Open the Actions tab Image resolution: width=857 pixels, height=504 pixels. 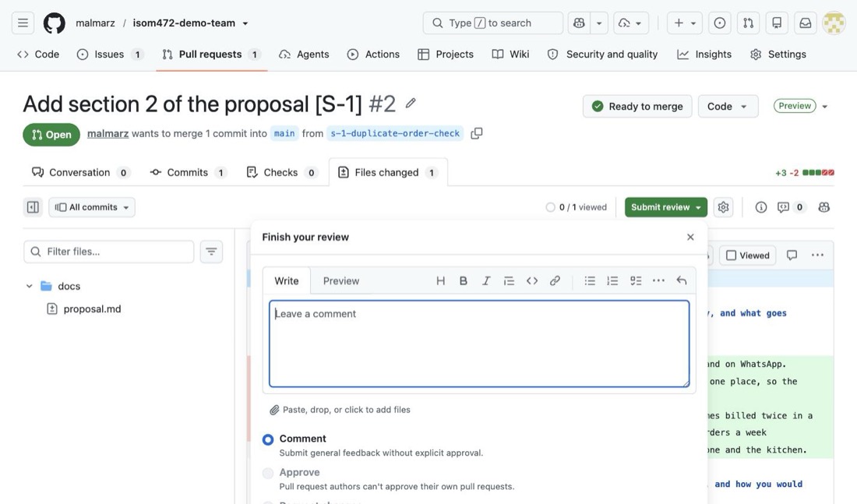tap(373, 54)
